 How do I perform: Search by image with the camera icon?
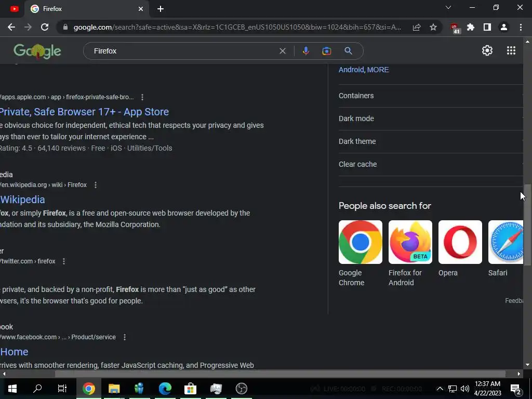pos(326,51)
